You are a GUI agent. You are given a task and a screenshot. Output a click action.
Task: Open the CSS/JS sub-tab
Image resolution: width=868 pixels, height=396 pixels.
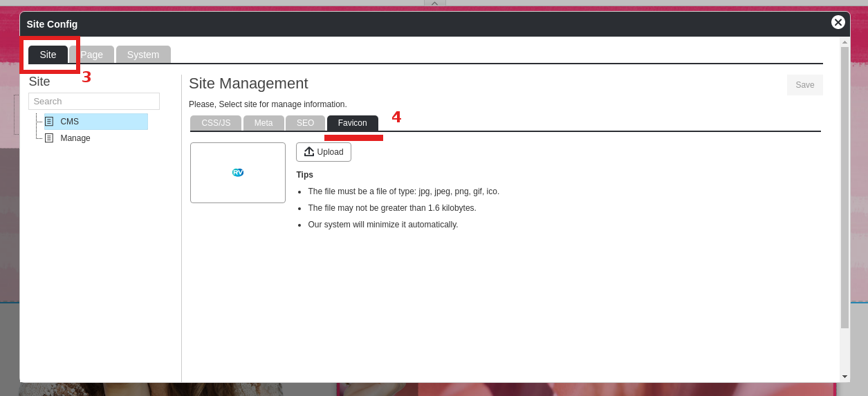216,123
